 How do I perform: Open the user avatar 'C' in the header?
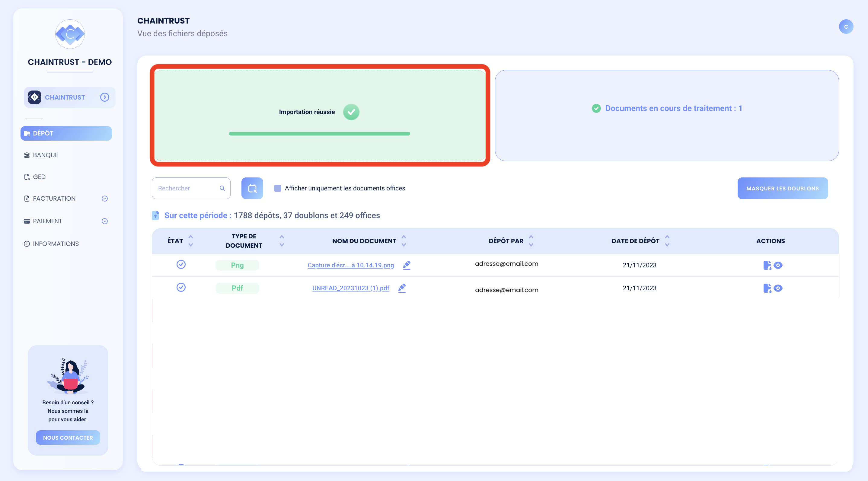pyautogui.click(x=846, y=27)
